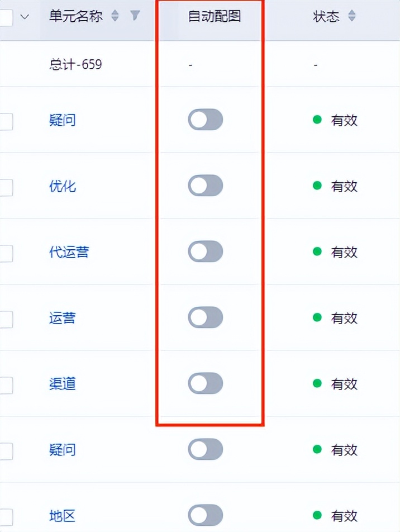Open the 疑问 unit link
This screenshot has height=532, width=400.
tap(62, 120)
